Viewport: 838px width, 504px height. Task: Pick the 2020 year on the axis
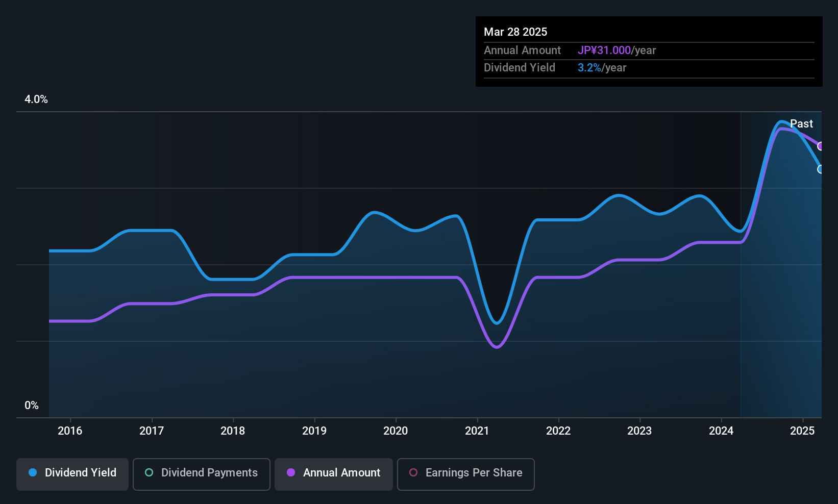point(396,431)
